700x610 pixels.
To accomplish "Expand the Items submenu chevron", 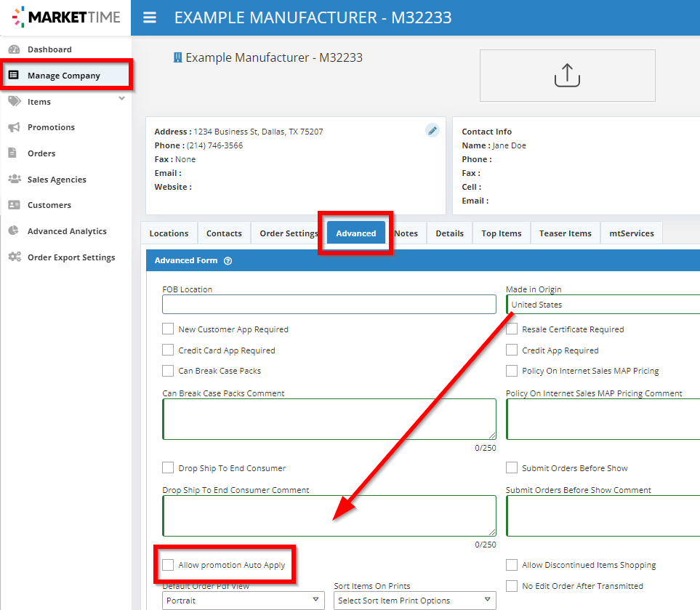I will [x=122, y=98].
